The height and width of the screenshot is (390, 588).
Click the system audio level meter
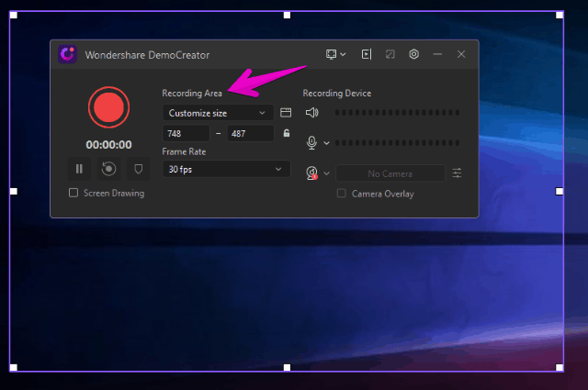pyautogui.click(x=397, y=112)
